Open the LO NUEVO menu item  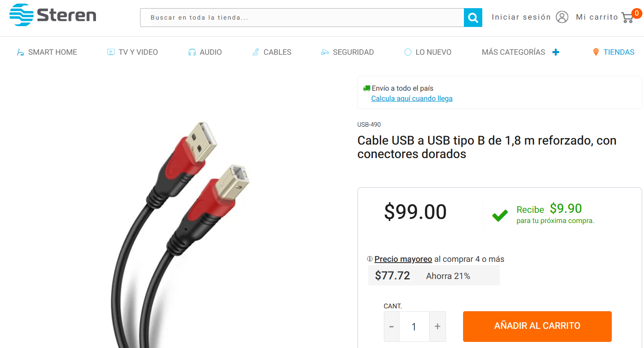428,52
